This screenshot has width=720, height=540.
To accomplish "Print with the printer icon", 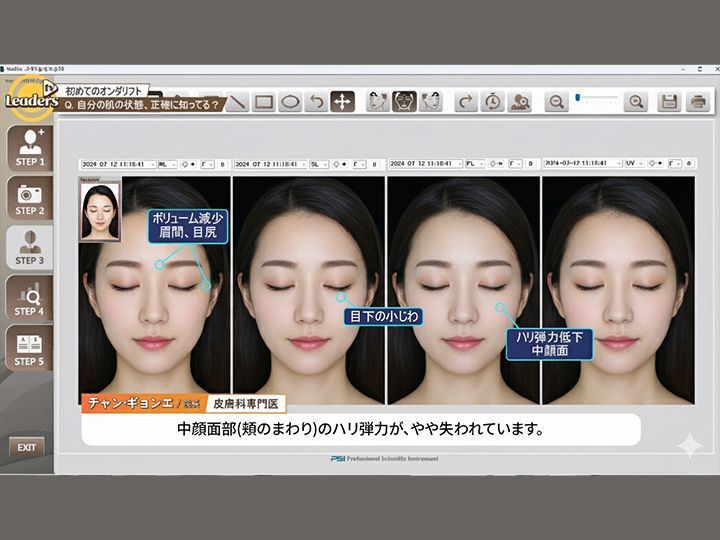I will (x=697, y=102).
